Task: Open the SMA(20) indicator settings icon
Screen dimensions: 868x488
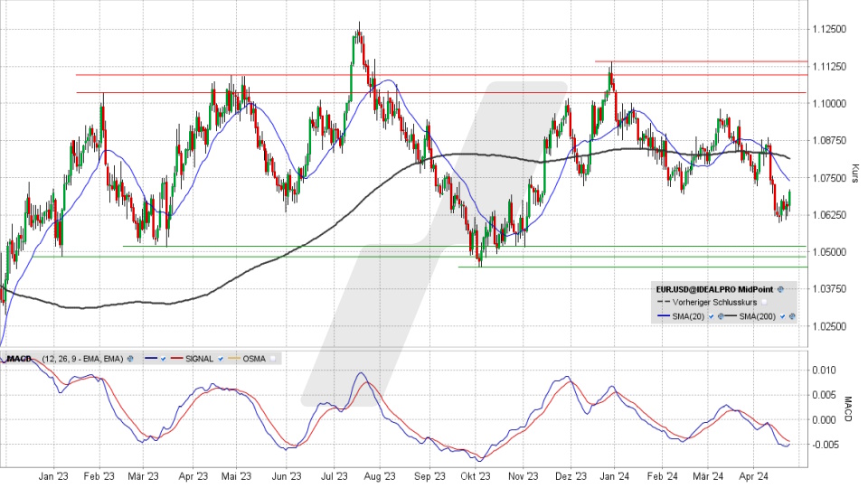Action: pyautogui.click(x=721, y=316)
